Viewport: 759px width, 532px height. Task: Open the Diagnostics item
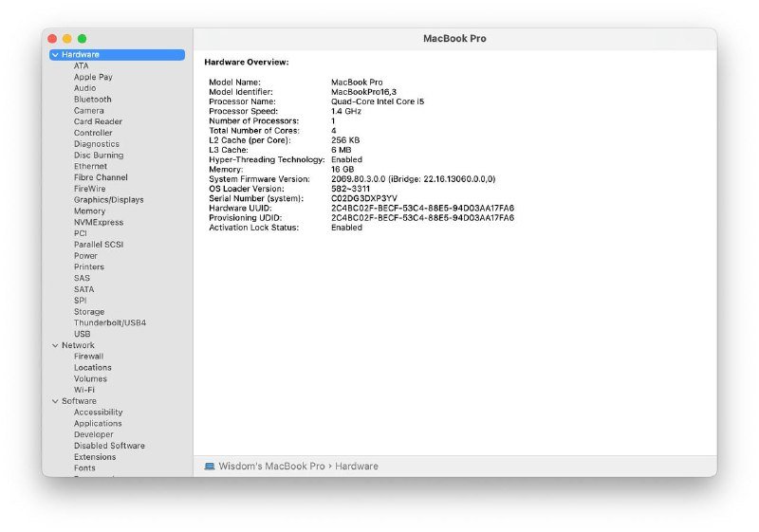pyautogui.click(x=97, y=143)
